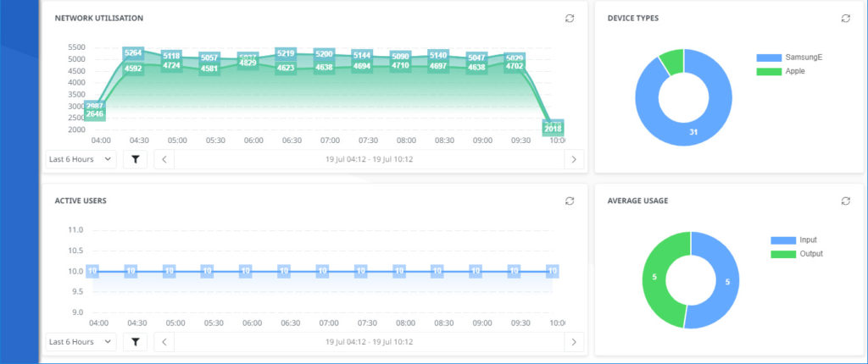Expand Last 6 Hours dropdown in Network Utilisation

click(x=81, y=158)
